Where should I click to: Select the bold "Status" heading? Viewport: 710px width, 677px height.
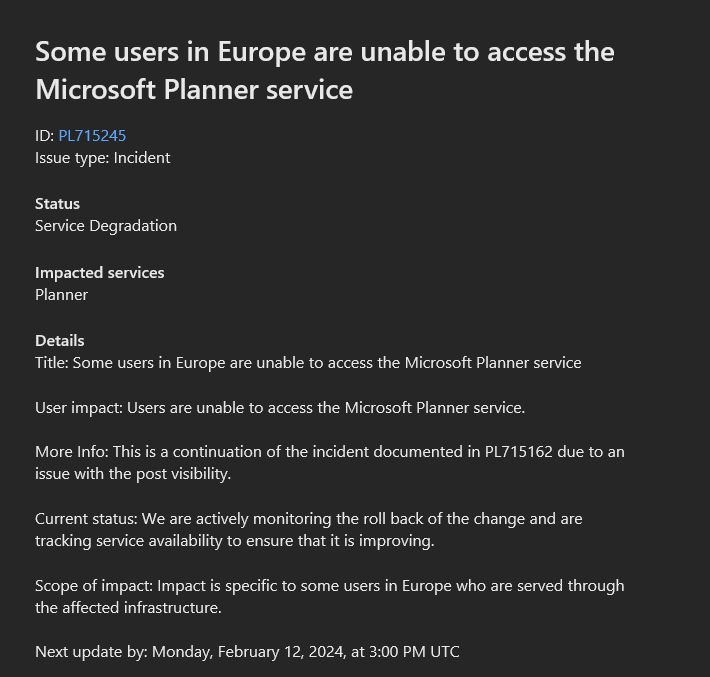coord(57,203)
